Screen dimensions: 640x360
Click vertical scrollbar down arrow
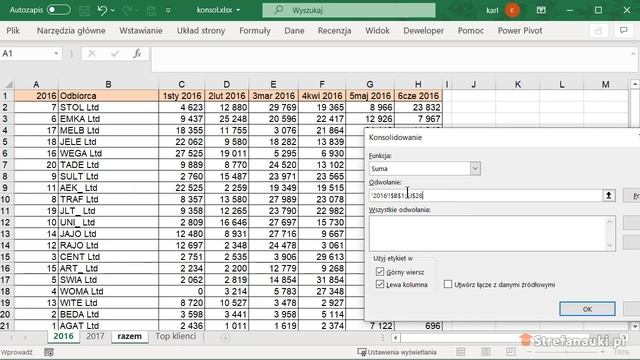pos(635,326)
